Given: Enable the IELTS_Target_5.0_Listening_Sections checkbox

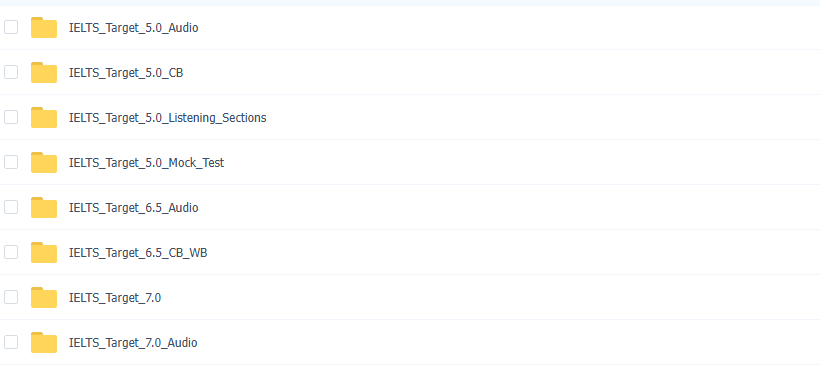Looking at the screenshot, I should click(11, 117).
